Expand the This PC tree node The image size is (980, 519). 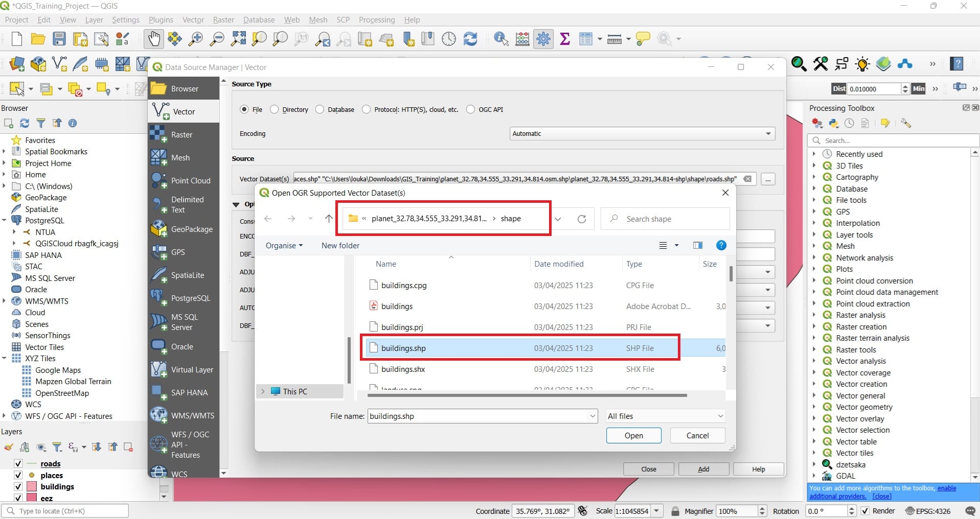click(x=263, y=391)
